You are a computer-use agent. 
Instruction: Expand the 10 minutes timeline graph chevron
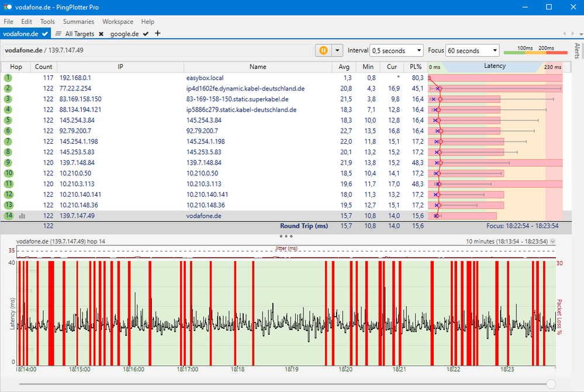tap(553, 241)
